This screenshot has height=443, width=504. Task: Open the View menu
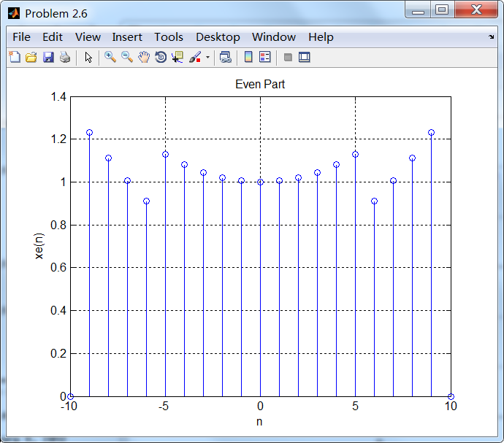tap(88, 37)
